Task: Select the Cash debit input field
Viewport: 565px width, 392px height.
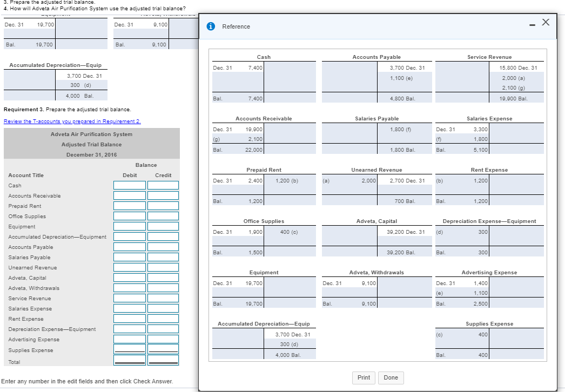Action: click(x=130, y=185)
